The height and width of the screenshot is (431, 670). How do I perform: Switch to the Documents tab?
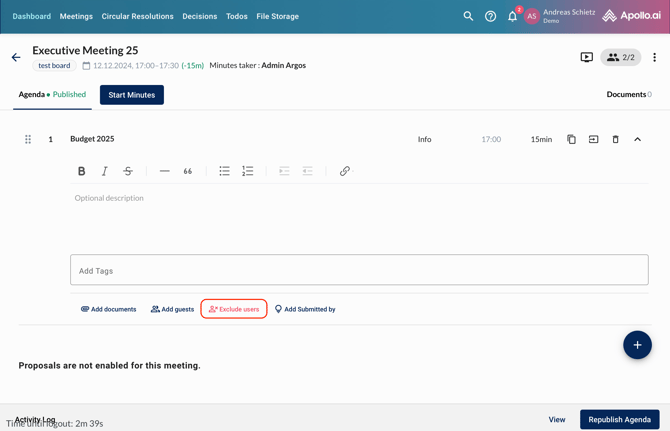[628, 95]
